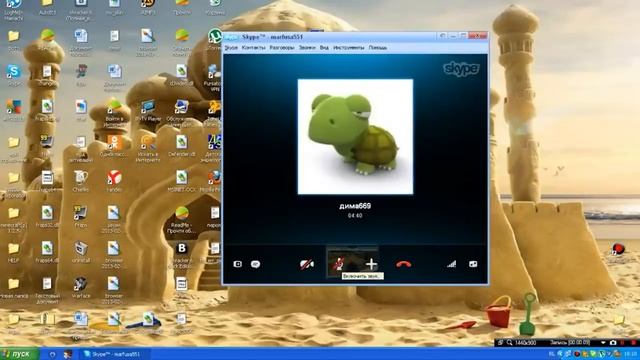
Task: Open the Разговоры menu
Action: tap(282, 48)
